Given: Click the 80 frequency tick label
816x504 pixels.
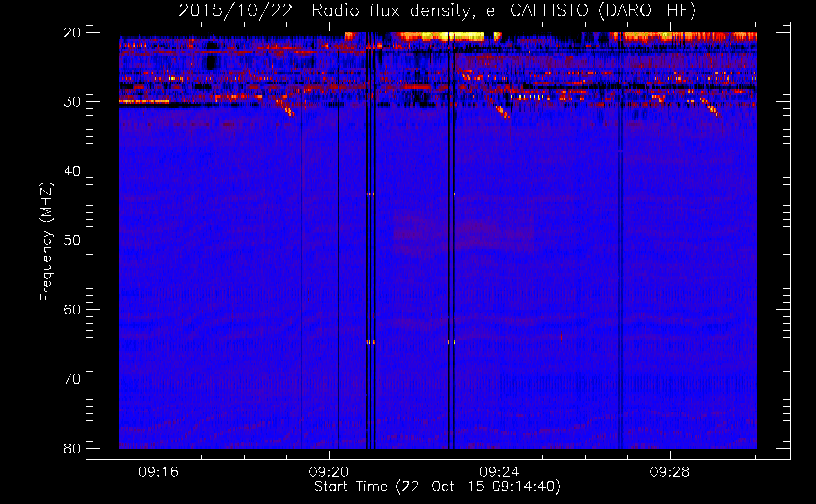Looking at the screenshot, I should click(72, 449).
